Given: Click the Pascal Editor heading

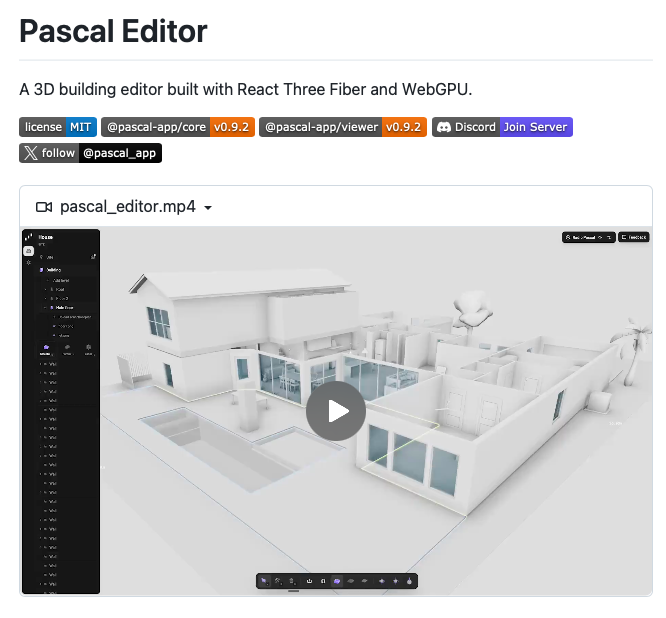Looking at the screenshot, I should pyautogui.click(x=113, y=31).
